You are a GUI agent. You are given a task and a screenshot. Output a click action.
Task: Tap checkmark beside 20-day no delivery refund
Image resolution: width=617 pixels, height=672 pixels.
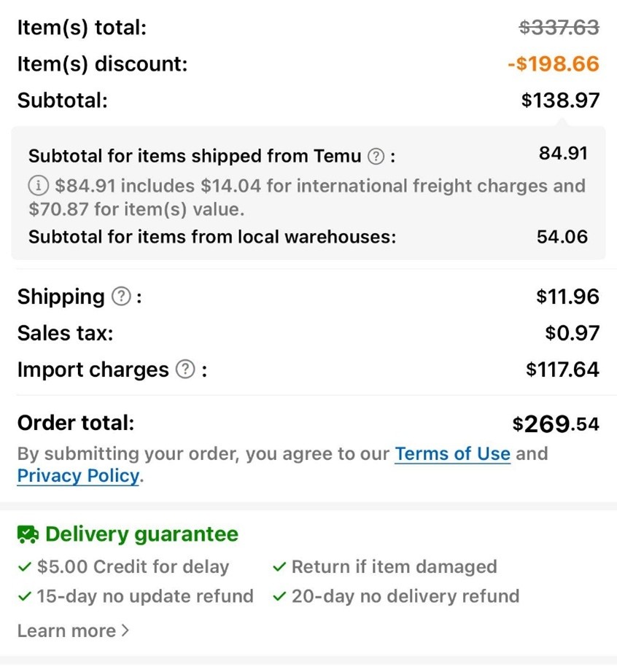[279, 596]
